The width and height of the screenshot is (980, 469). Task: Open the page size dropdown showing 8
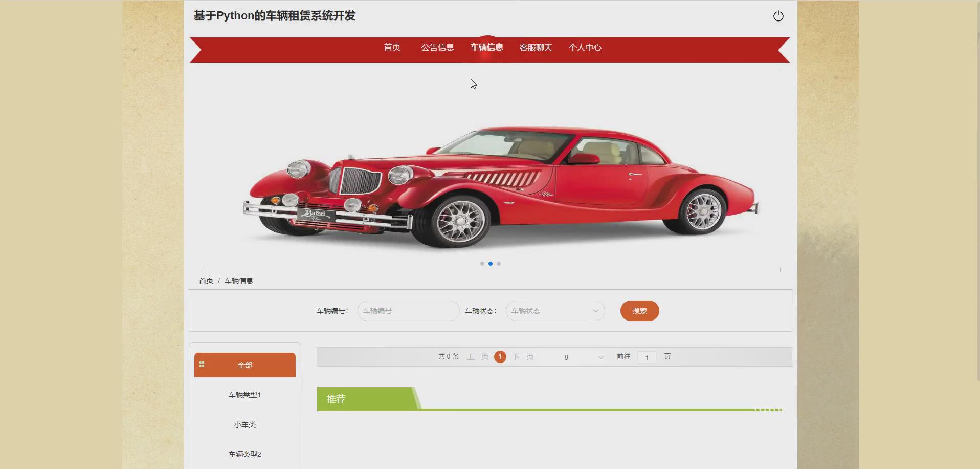(x=583, y=357)
